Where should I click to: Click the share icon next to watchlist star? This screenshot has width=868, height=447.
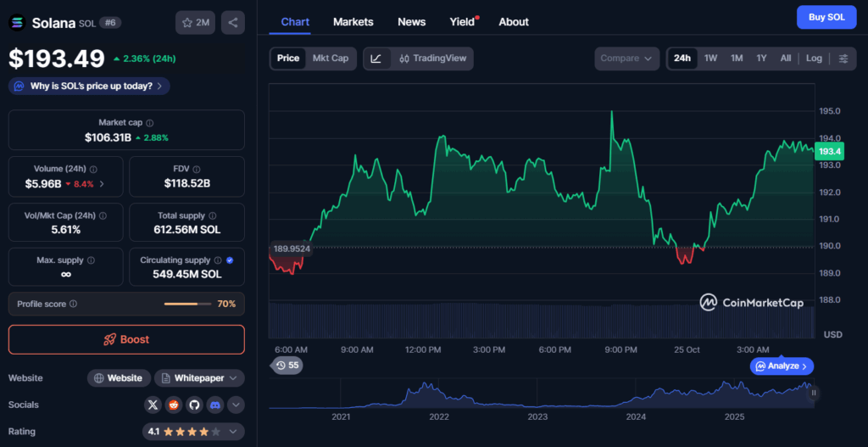click(233, 23)
